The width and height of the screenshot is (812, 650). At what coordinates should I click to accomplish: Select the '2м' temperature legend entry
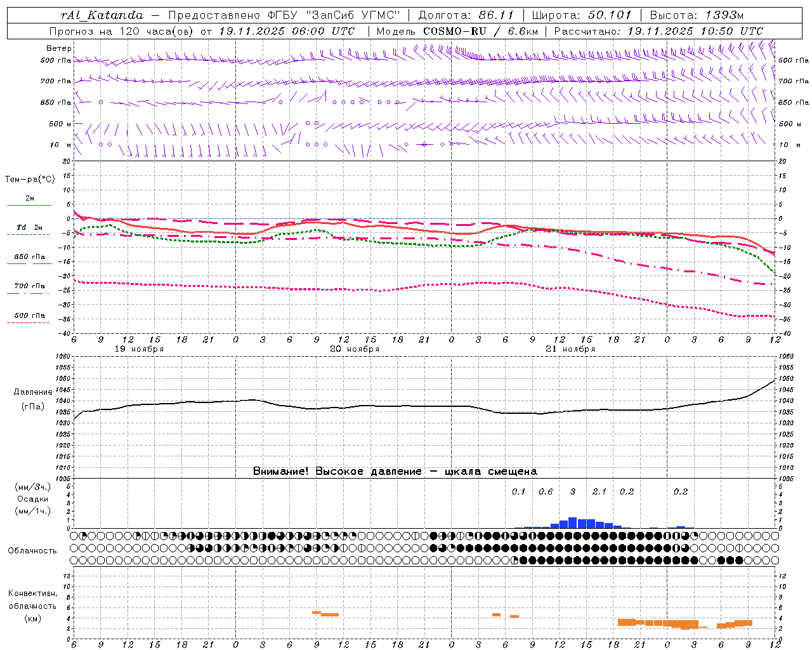click(30, 199)
